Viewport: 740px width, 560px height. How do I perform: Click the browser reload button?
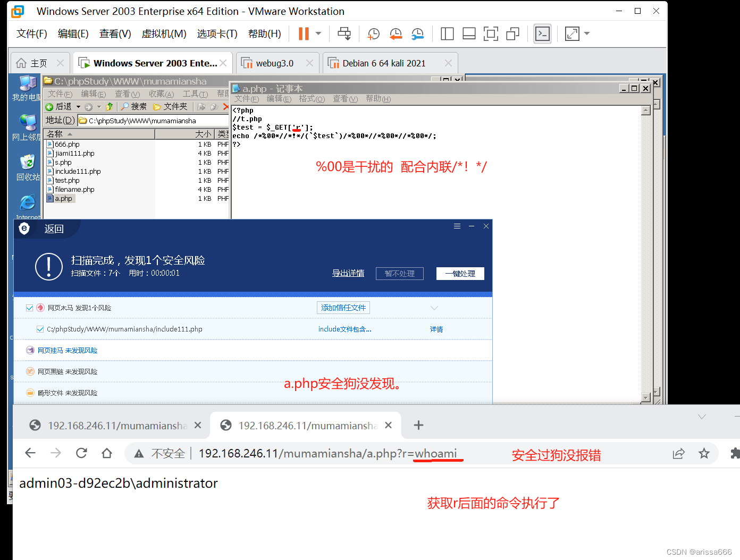(81, 453)
